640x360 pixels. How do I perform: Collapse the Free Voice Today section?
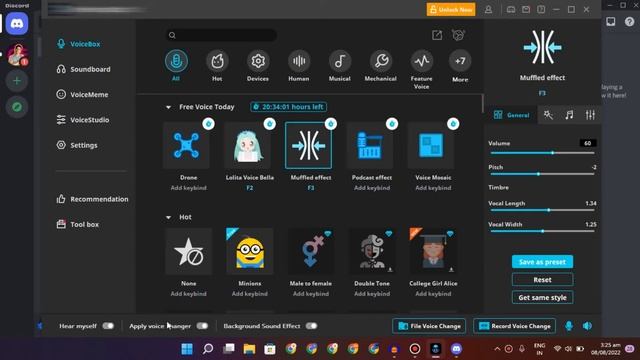[x=168, y=107]
